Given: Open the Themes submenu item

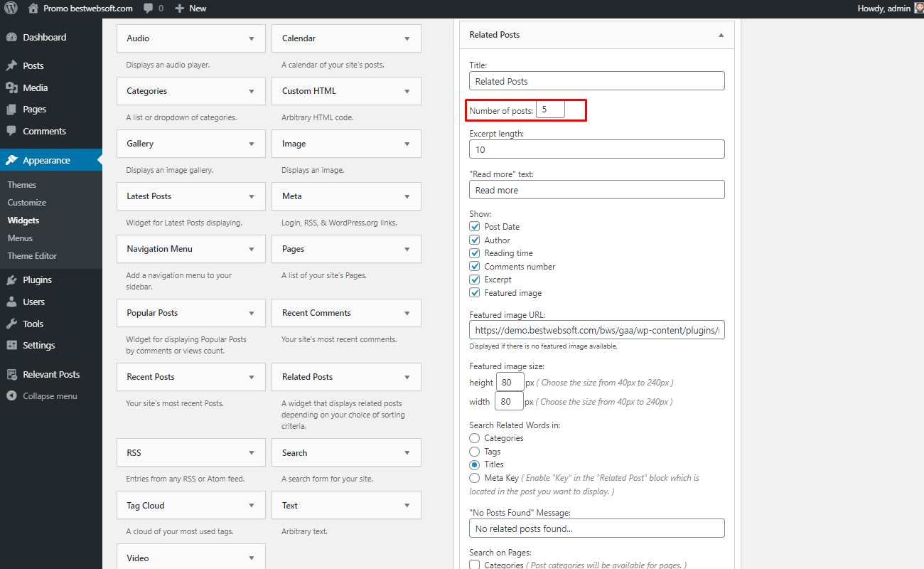Looking at the screenshot, I should (x=22, y=185).
